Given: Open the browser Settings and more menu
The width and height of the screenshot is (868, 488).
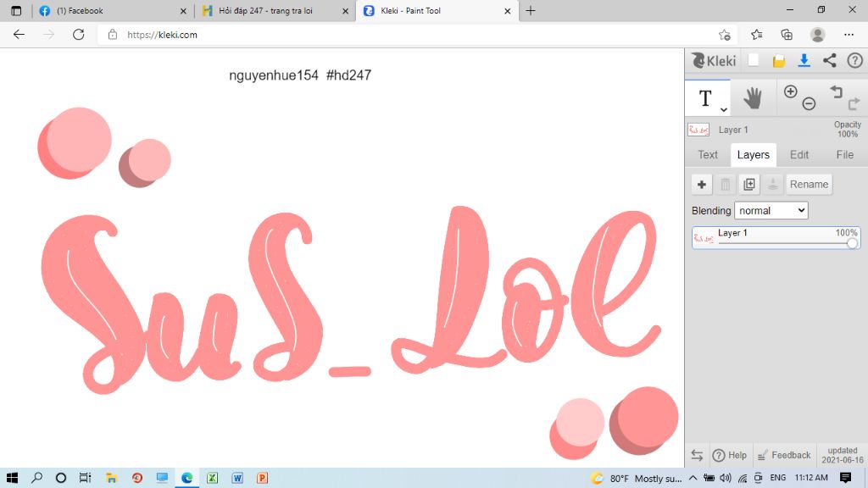Looking at the screenshot, I should pos(849,34).
